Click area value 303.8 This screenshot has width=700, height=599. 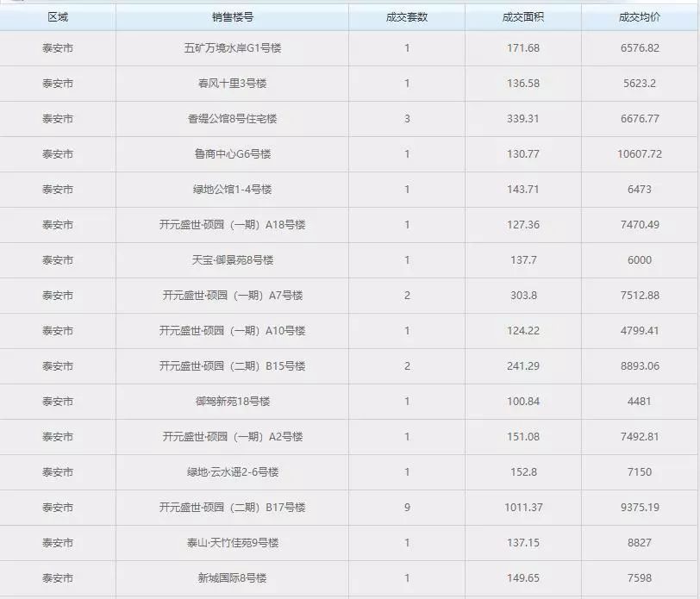coord(523,296)
